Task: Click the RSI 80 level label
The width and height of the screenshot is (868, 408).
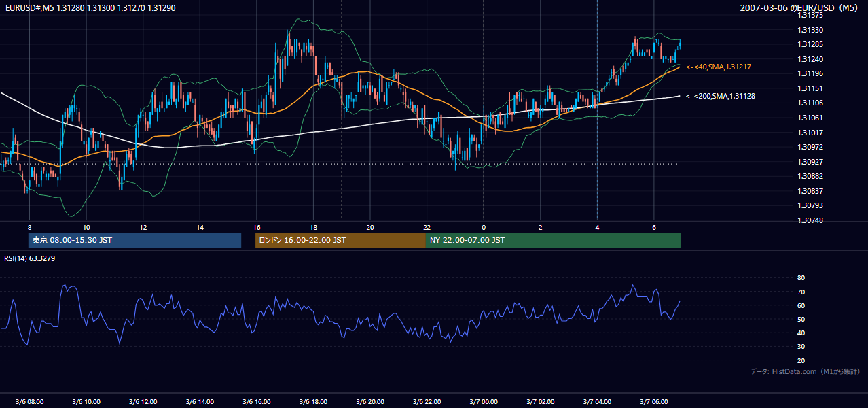Action: pyautogui.click(x=801, y=278)
